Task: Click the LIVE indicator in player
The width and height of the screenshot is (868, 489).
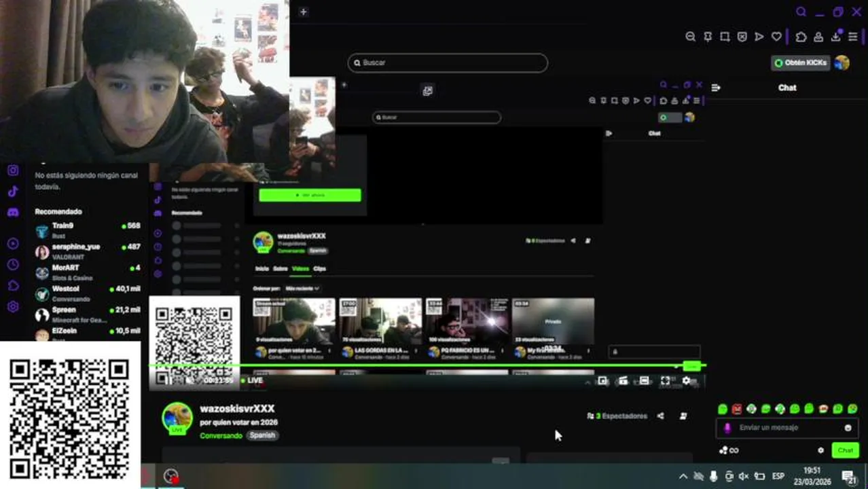Action: click(252, 380)
